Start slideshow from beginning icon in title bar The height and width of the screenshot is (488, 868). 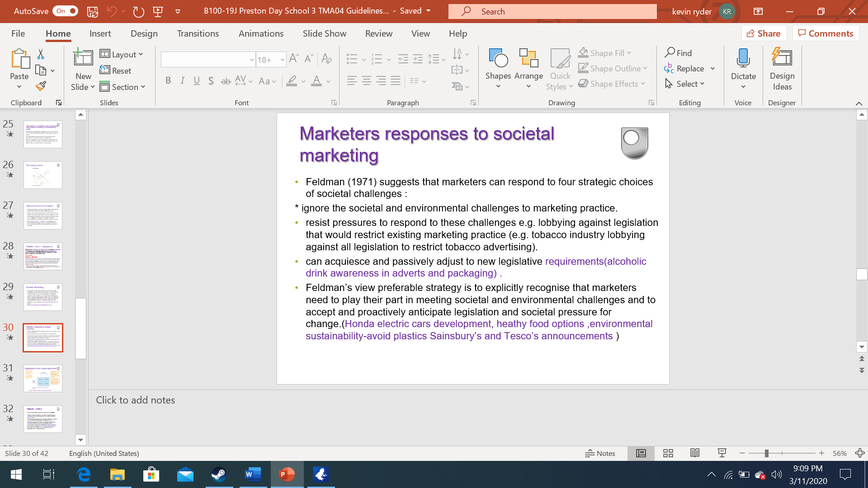(x=158, y=11)
